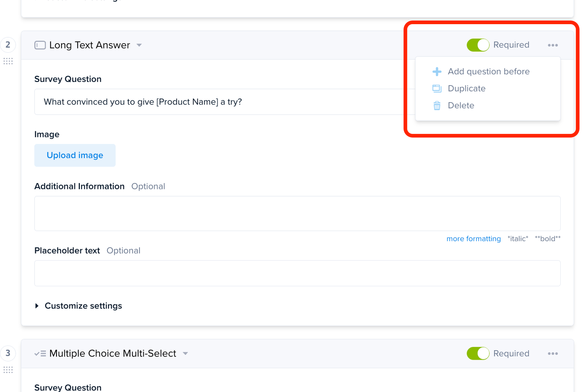Screen dimensions: 586x392
Task: Toggle Required off for Long Text Answer
Action: click(478, 45)
